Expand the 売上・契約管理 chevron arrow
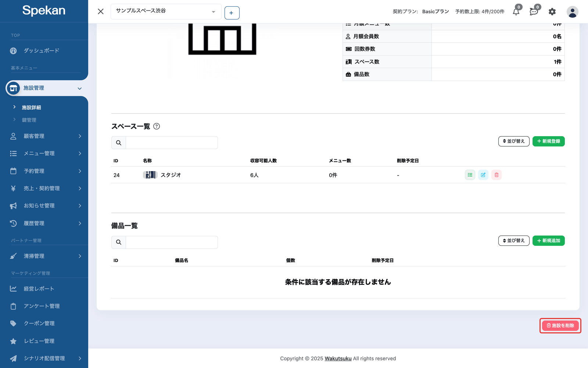 80,188
